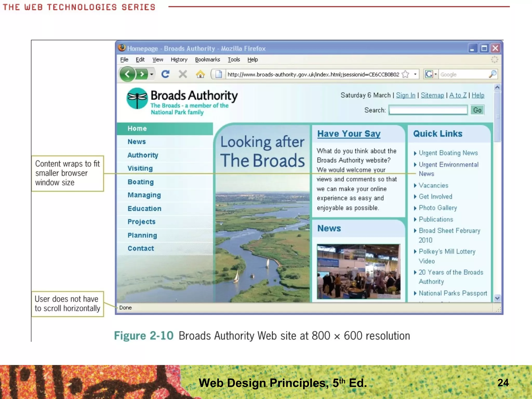This screenshot has width=532, height=399.
Task: Open the Authority navigation item
Action: coord(165,155)
